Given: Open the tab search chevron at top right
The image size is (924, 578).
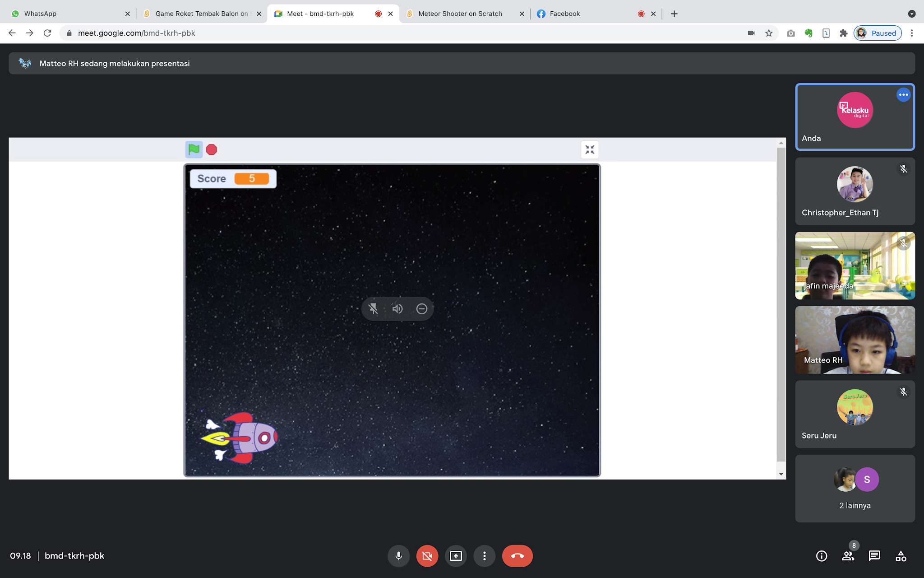Looking at the screenshot, I should (911, 14).
